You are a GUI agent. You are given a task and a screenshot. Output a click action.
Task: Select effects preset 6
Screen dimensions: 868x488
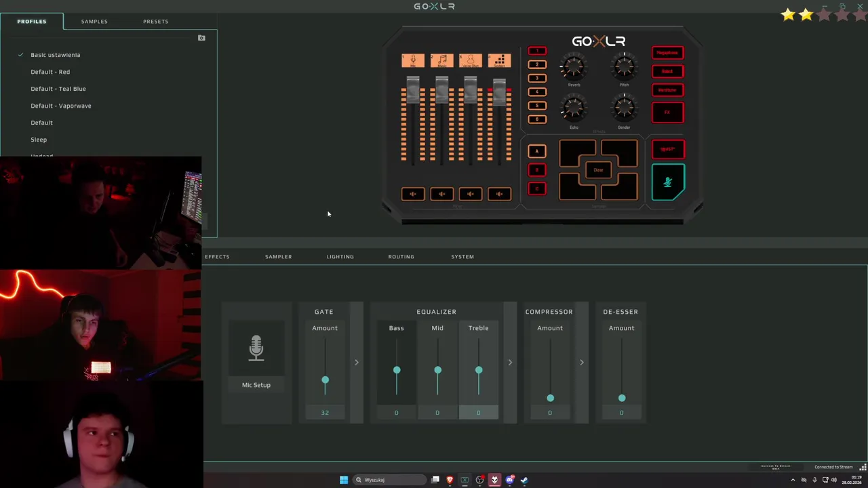coord(537,119)
